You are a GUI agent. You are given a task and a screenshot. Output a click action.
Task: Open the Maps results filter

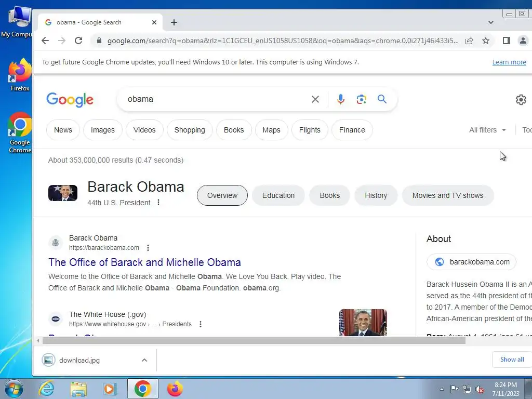(271, 130)
